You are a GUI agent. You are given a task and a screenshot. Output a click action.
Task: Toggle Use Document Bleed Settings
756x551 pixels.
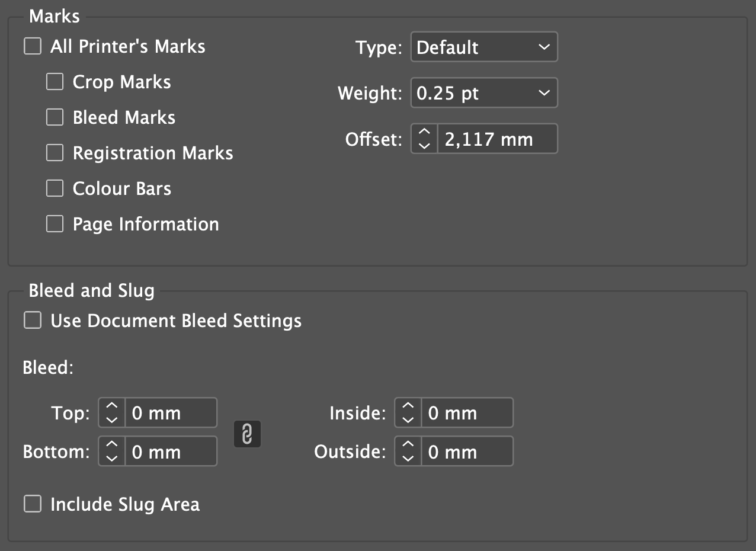pos(33,321)
